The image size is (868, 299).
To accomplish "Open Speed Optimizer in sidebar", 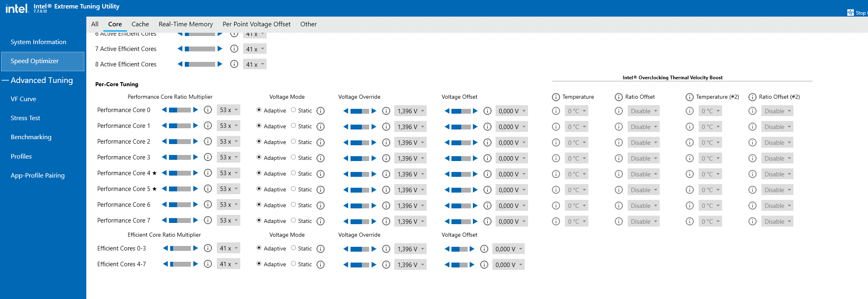I will 43,61.
